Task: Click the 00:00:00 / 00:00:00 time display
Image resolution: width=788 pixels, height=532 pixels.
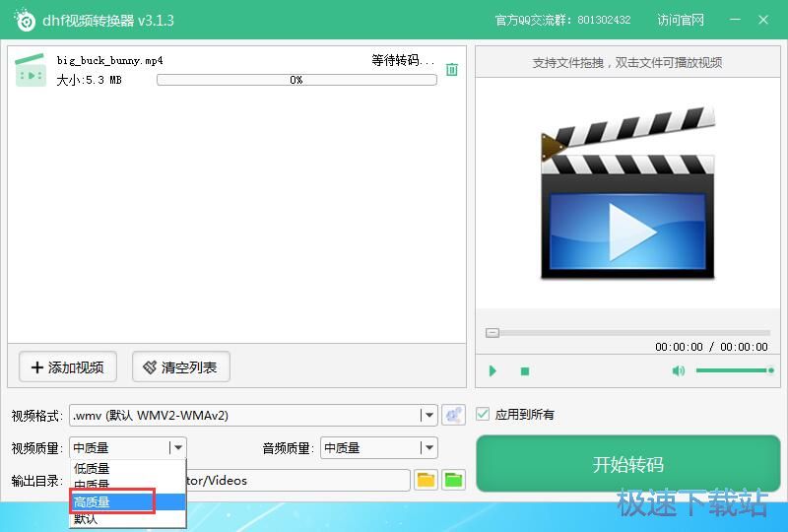Action: tap(711, 347)
